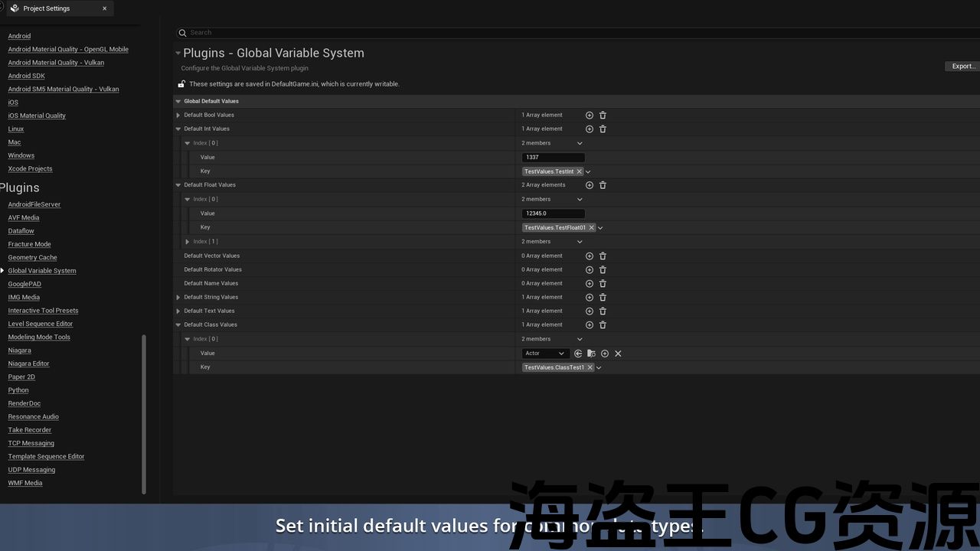The image size is (980, 551).
Task: Remove the TestValues.TestFloat01 key tag
Action: 591,228
